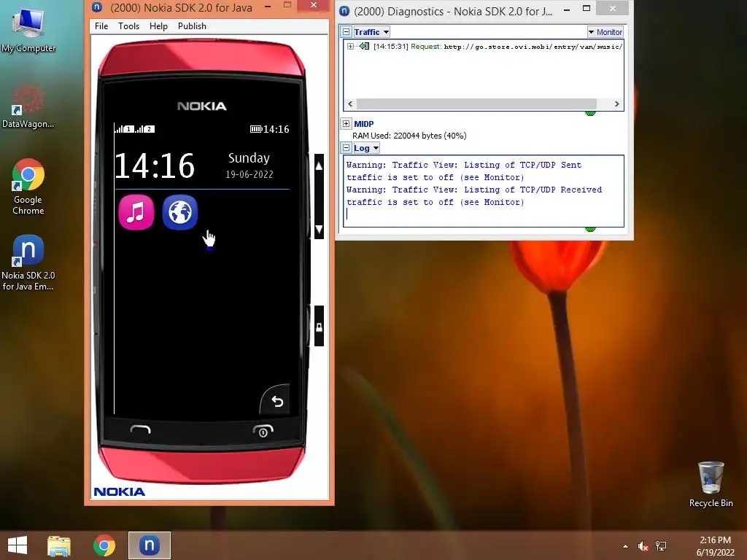Maximize the Diagnostics window
The width and height of the screenshot is (747, 560).
click(x=587, y=9)
